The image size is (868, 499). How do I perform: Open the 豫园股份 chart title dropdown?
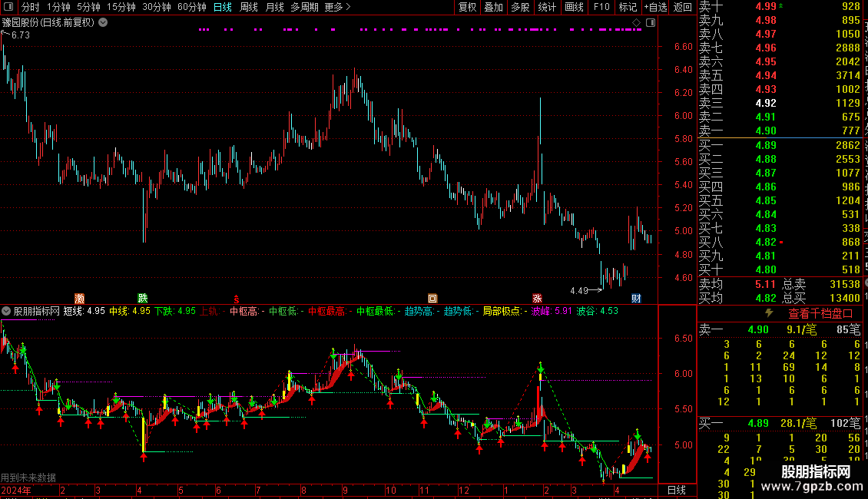pyautogui.click(x=103, y=23)
